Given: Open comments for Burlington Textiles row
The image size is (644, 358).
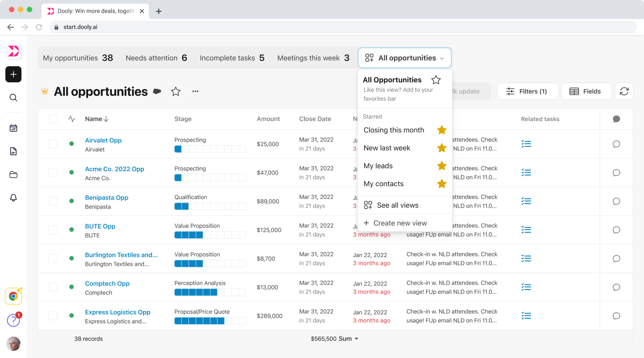Looking at the screenshot, I should tap(616, 259).
